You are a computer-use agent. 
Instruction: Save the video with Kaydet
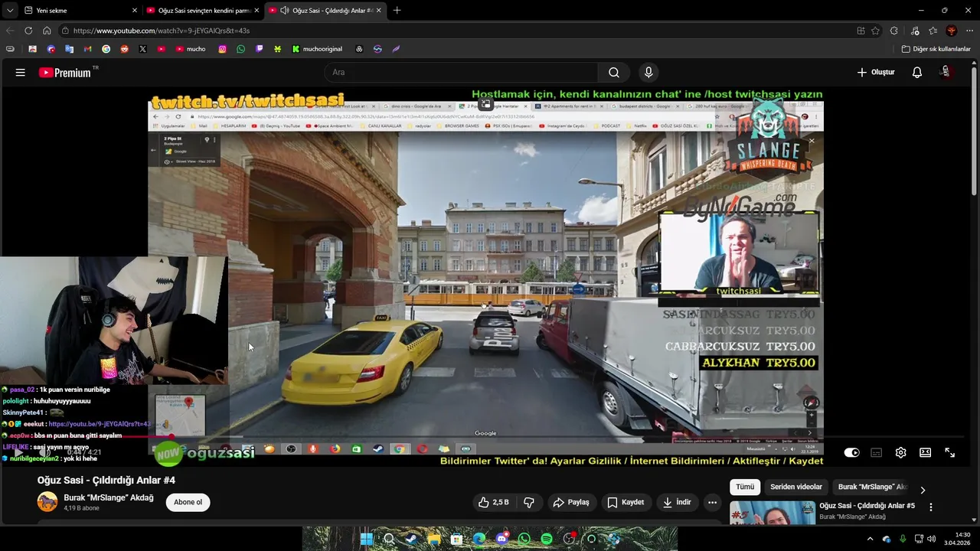[x=626, y=502]
